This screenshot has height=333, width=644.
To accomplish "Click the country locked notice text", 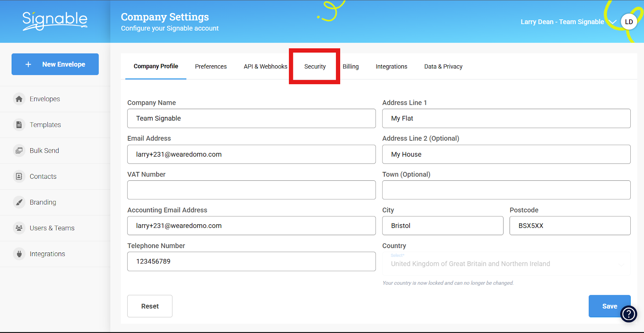I will 448,283.
